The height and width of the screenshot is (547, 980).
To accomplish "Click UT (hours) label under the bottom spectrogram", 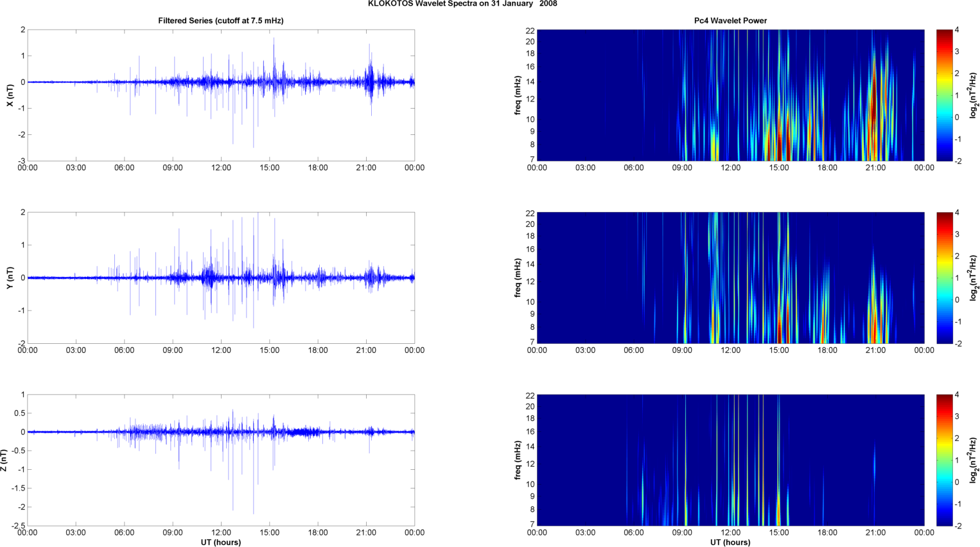I will (x=730, y=543).
